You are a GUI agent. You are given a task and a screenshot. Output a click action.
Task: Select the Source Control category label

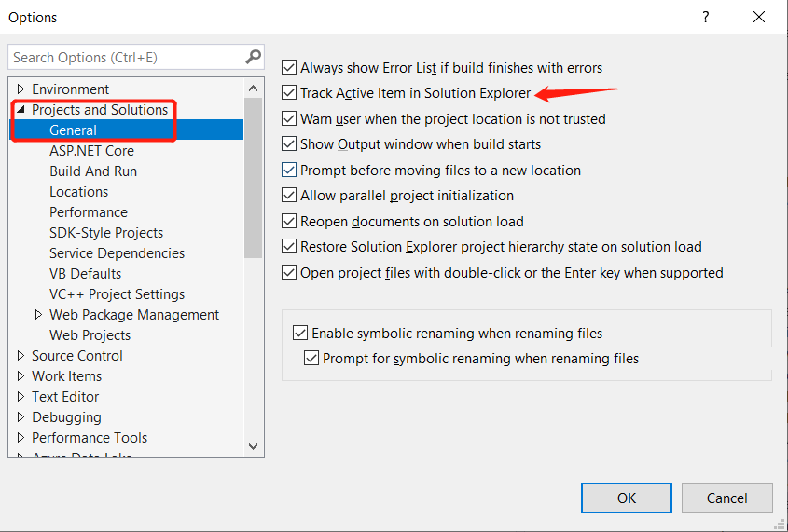pyautogui.click(x=76, y=356)
